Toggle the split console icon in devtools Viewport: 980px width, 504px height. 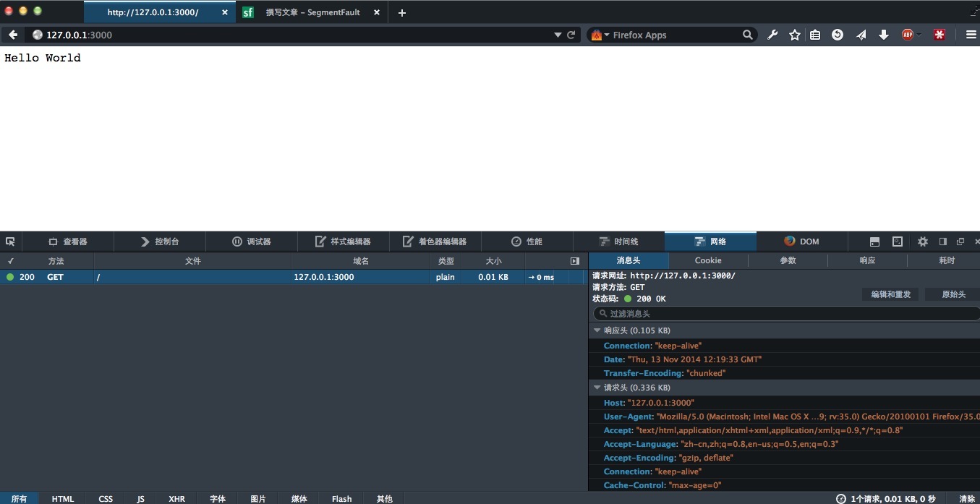pos(874,242)
